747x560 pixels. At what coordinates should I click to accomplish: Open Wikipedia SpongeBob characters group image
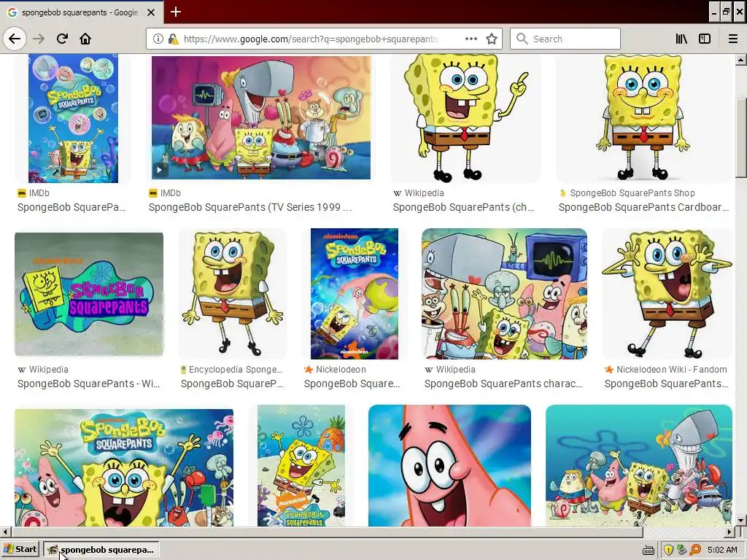(504, 293)
